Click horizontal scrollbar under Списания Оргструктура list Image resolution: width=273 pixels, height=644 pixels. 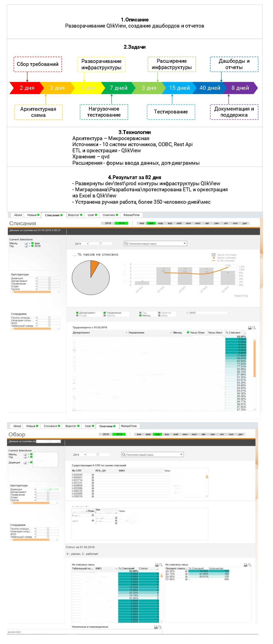click(32, 292)
